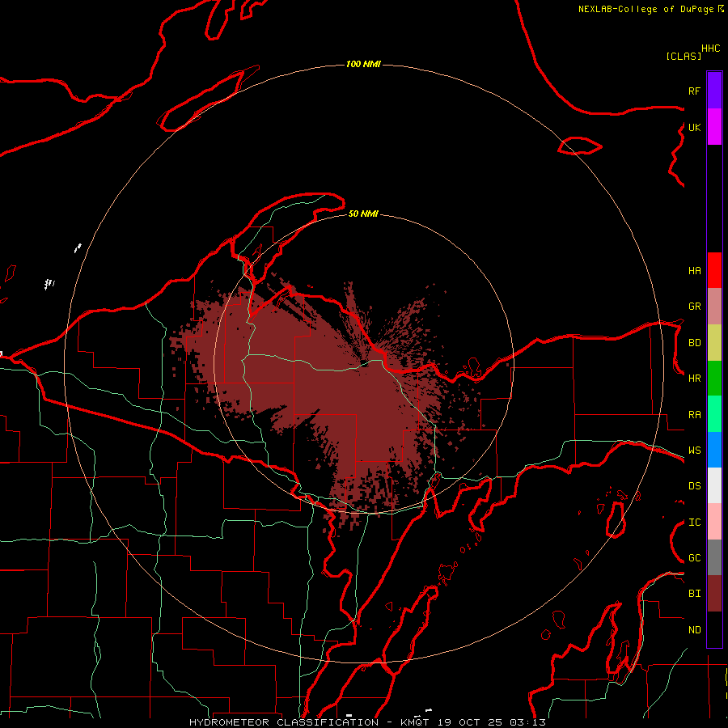This screenshot has height=728, width=728.
Task: Click the IC light-pink legend swatch
Action: coord(714,522)
